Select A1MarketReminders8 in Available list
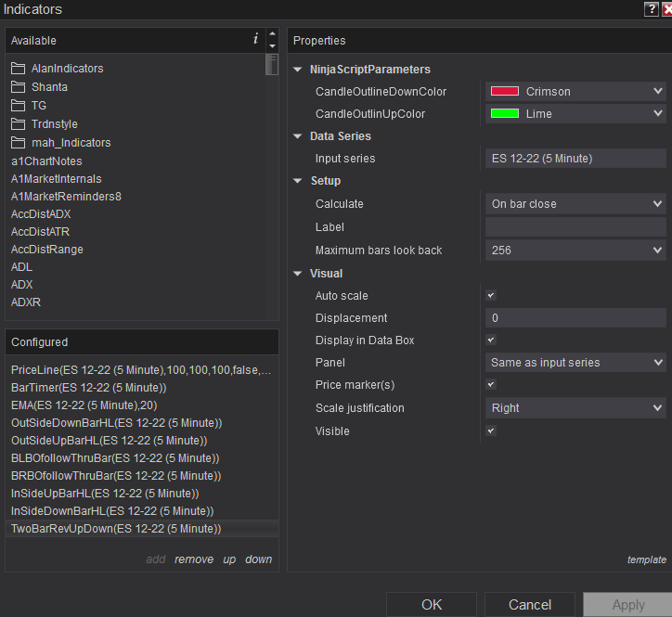 pos(66,197)
